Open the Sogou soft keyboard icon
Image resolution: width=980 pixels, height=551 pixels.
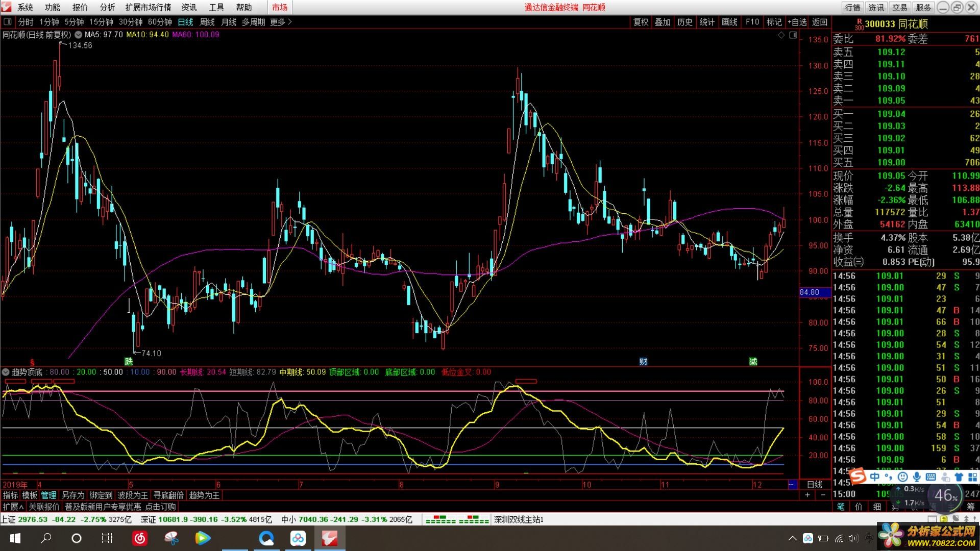(930, 477)
